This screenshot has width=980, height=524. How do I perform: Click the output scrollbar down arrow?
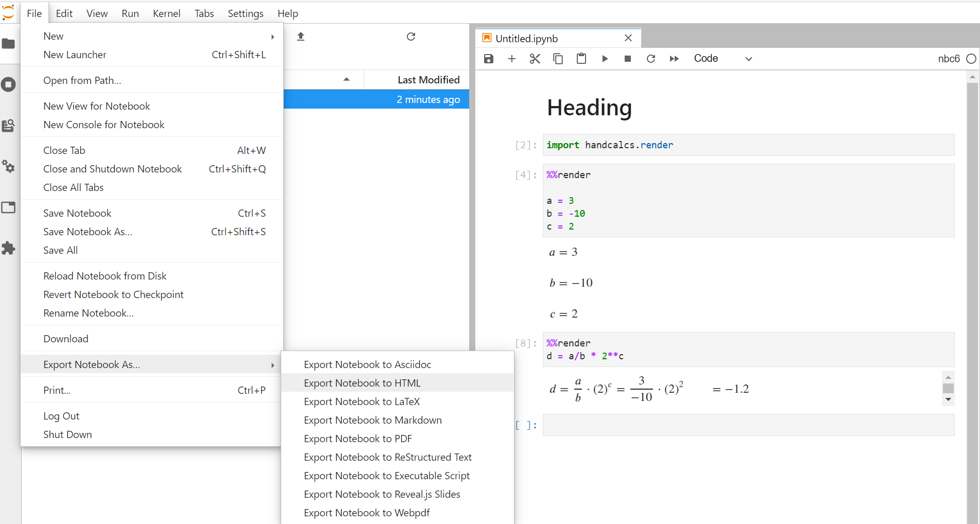click(948, 399)
